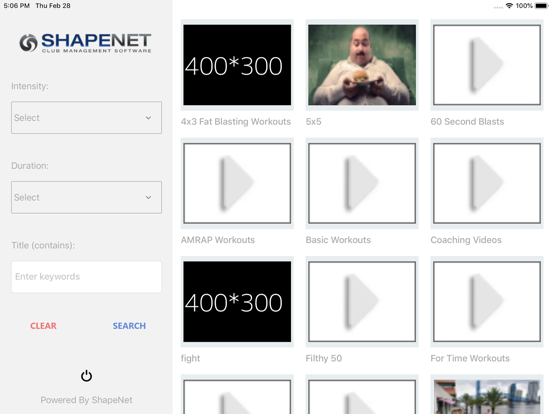Click the 'Duration:' label
The width and height of the screenshot is (552, 414).
click(30, 165)
